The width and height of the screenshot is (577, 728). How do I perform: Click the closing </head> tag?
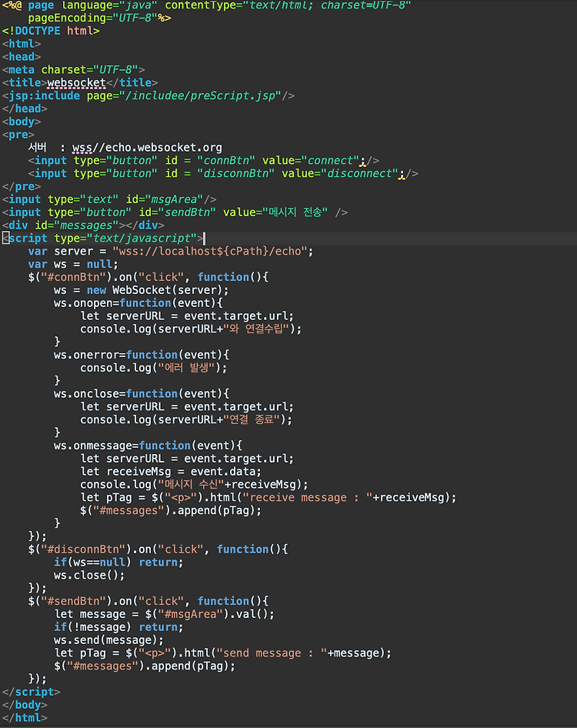pos(25,109)
